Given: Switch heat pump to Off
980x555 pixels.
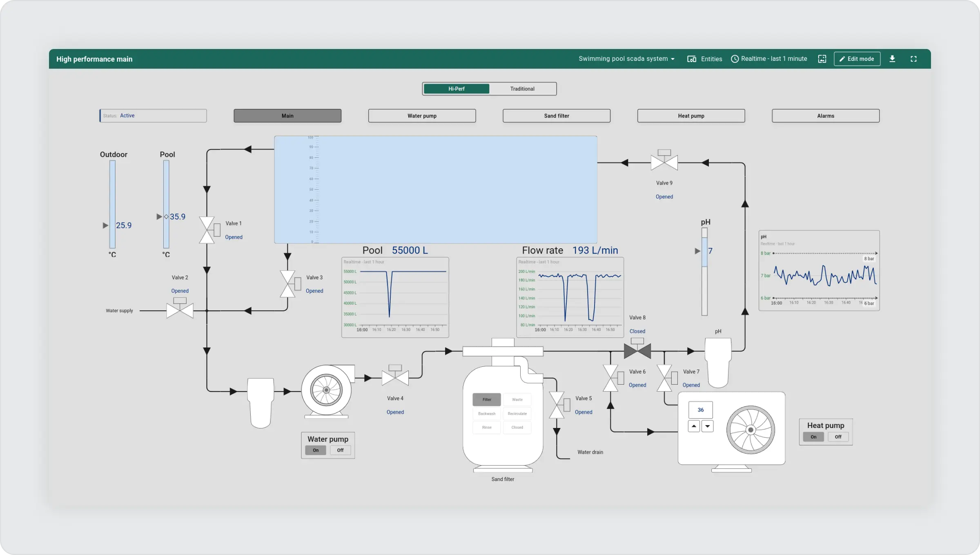Looking at the screenshot, I should (838, 437).
